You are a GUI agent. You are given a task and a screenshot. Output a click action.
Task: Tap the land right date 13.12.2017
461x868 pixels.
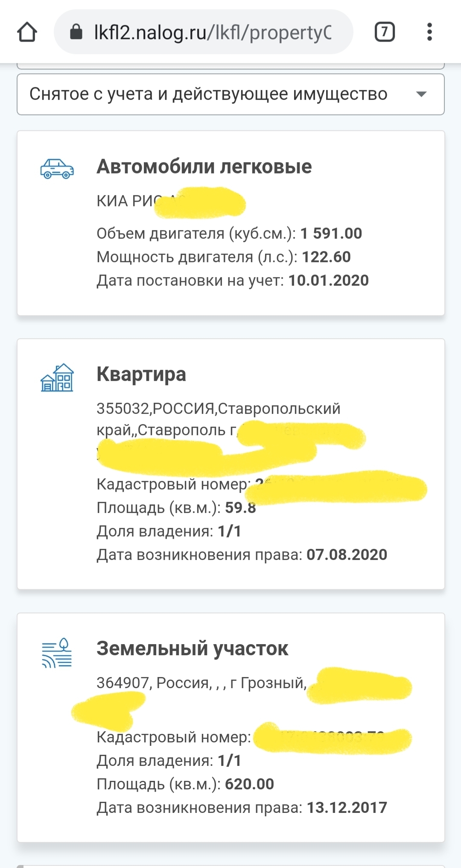347,807
